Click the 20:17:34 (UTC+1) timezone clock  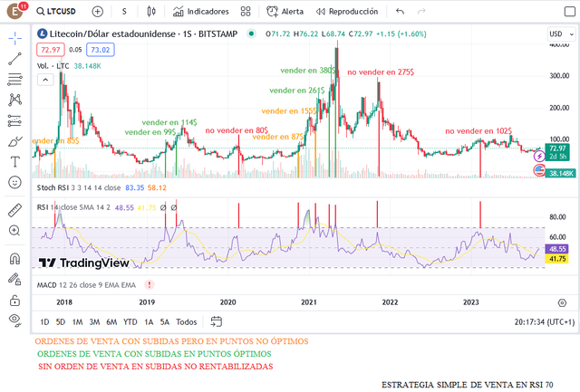(x=544, y=322)
